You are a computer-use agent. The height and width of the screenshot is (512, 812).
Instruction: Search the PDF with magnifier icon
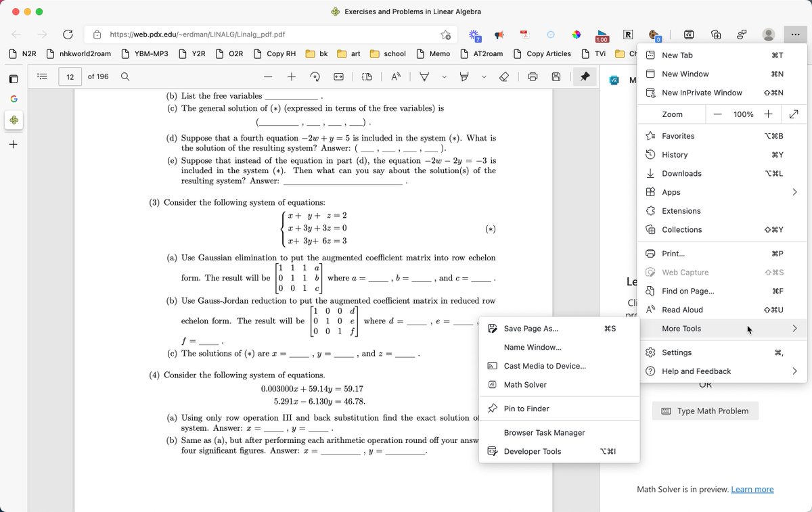coord(125,77)
